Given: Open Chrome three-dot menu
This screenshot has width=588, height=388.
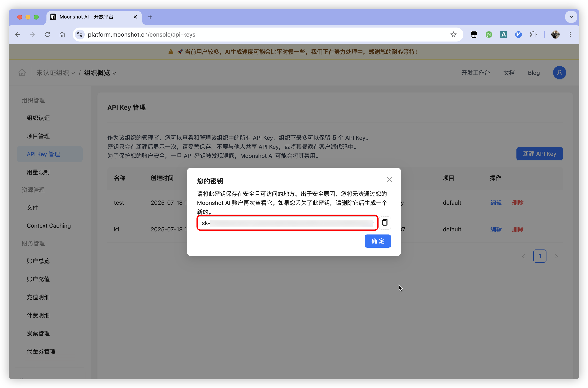Looking at the screenshot, I should click(x=570, y=35).
